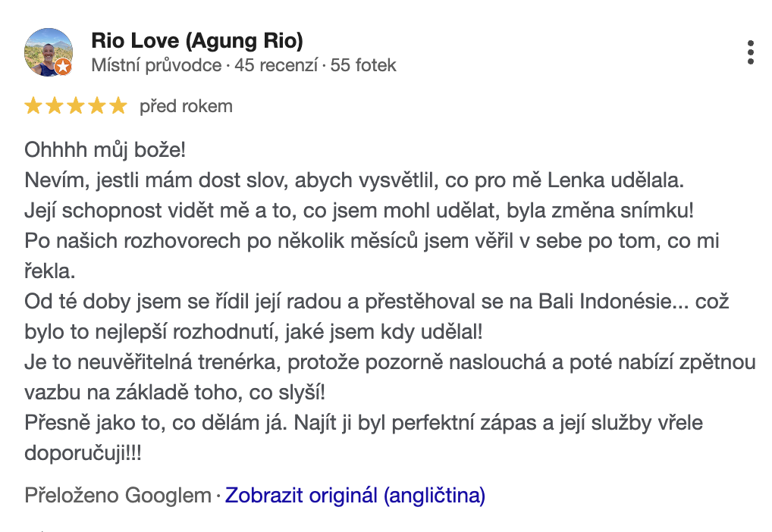
Task: Click the před rokem timestamp
Action: [x=186, y=106]
